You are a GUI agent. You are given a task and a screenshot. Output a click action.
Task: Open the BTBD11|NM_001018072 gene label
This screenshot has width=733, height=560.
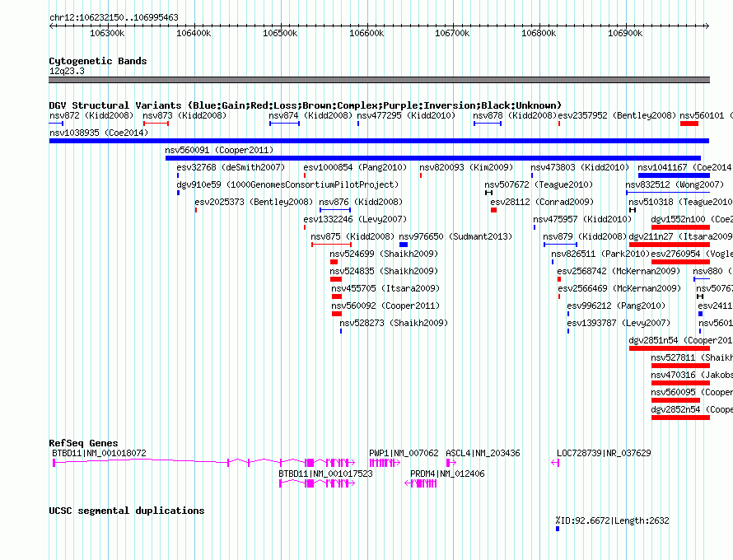pyautogui.click(x=99, y=453)
